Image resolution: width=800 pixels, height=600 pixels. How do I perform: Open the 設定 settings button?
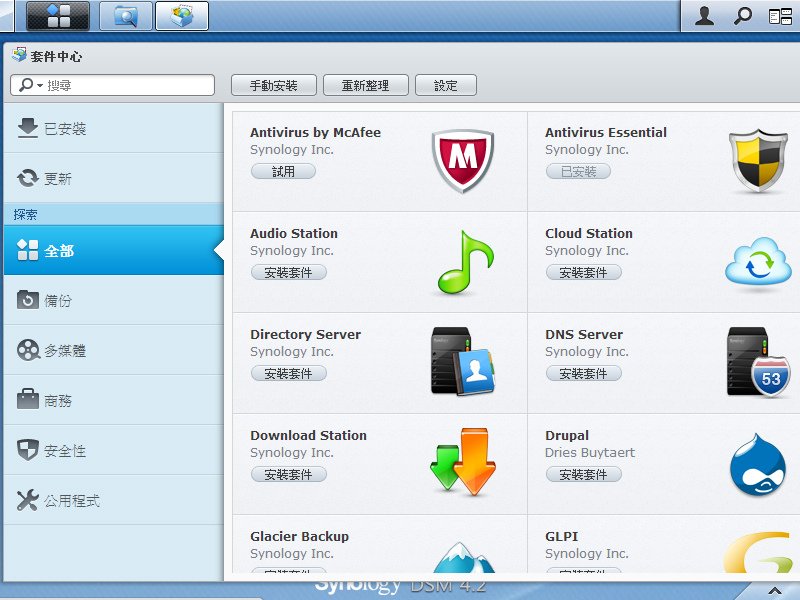pyautogui.click(x=445, y=85)
